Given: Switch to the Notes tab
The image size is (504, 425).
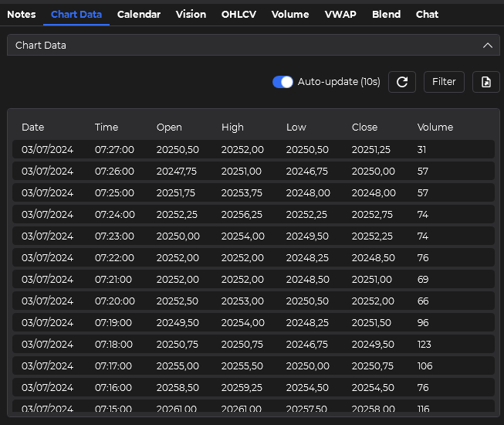Looking at the screenshot, I should (22, 14).
